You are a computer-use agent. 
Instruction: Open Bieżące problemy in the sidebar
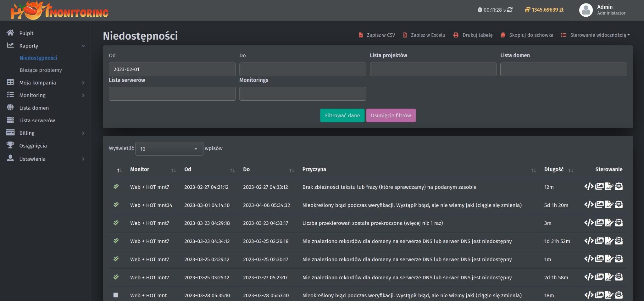pyautogui.click(x=41, y=70)
